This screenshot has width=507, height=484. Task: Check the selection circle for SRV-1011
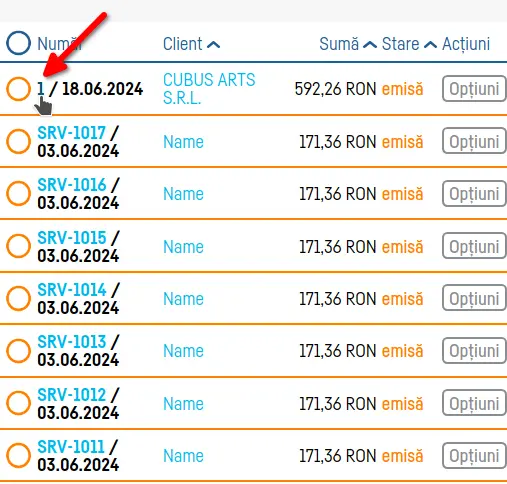pyautogui.click(x=18, y=455)
